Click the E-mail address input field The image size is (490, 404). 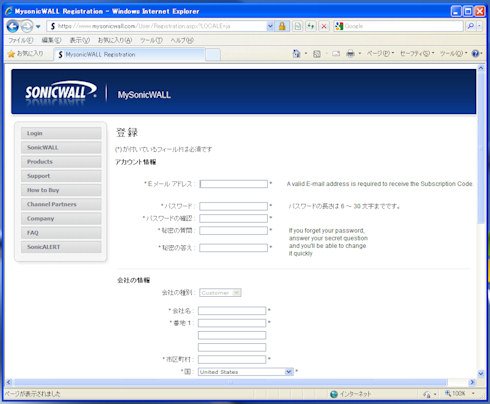tap(234, 184)
